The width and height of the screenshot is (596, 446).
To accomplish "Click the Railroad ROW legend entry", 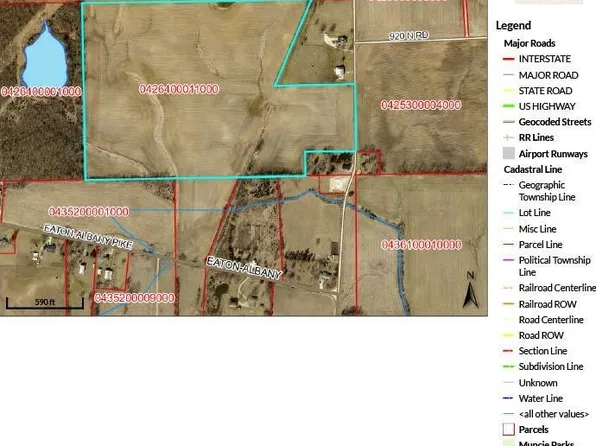I will pos(540,304).
